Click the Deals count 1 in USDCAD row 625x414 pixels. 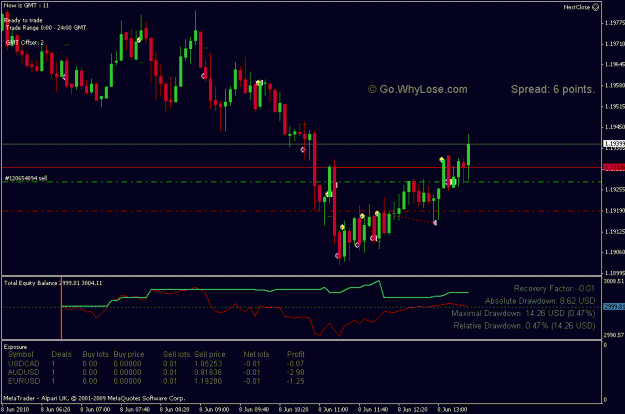click(53, 364)
